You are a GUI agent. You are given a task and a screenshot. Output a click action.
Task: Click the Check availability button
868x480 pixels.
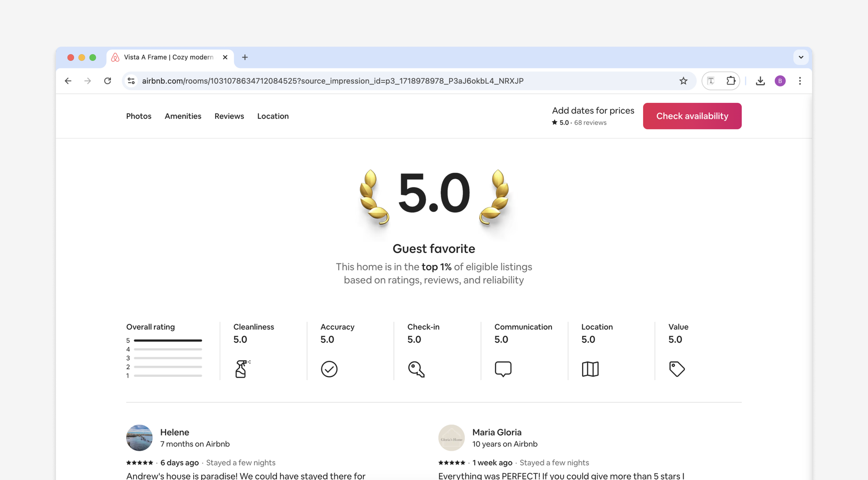692,116
